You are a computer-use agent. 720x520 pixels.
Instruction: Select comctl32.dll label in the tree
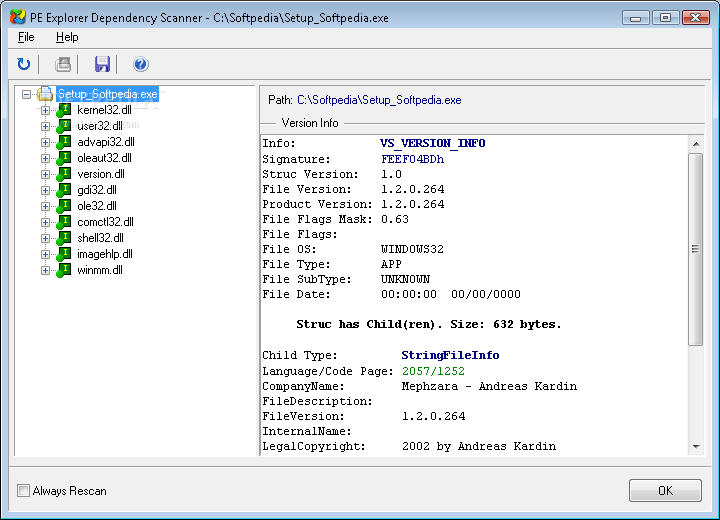(x=105, y=222)
